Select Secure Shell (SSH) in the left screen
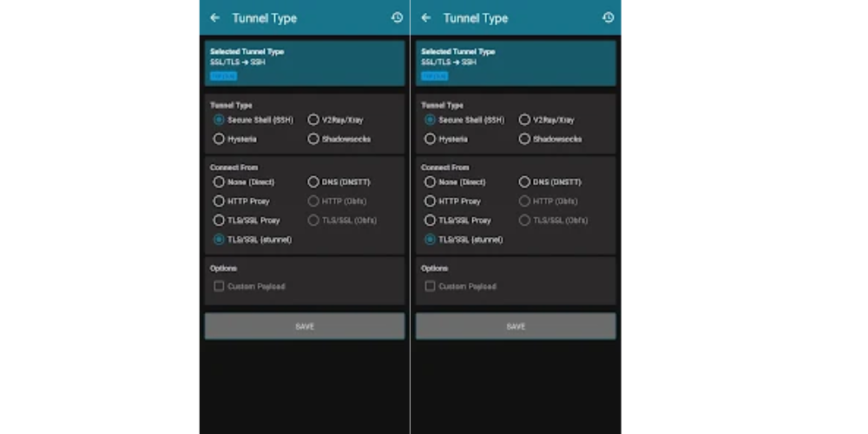The width and height of the screenshot is (868, 434). (x=219, y=120)
